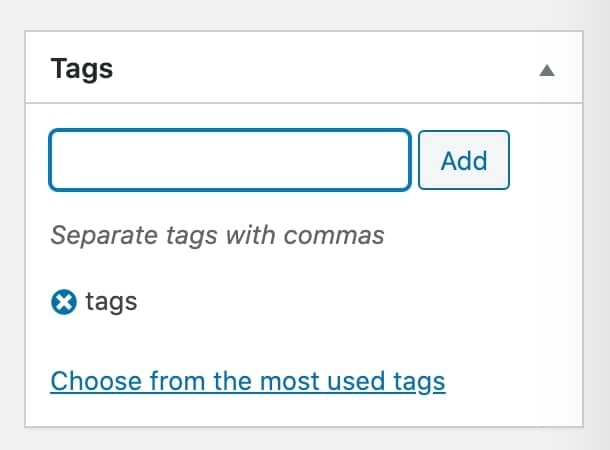Image resolution: width=610 pixels, height=450 pixels.
Task: Click the word "Tags" in panel title
Action: [82, 69]
